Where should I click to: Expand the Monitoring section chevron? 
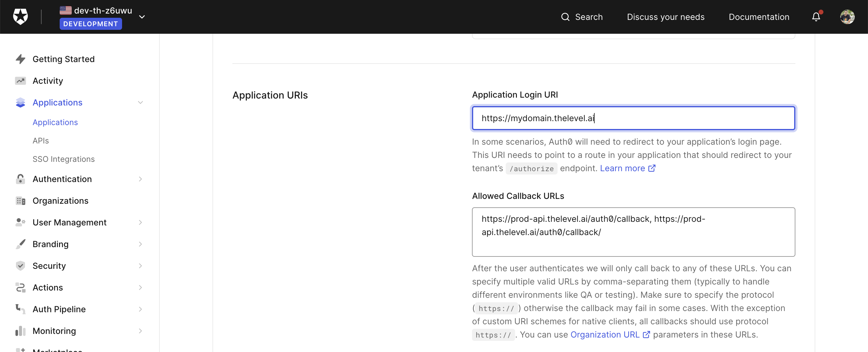click(140, 331)
